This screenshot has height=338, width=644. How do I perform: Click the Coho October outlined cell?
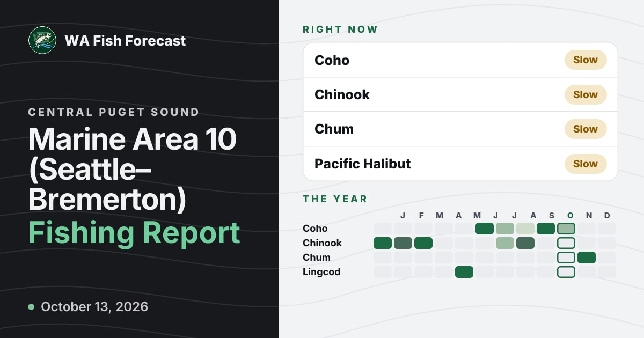pos(566,229)
